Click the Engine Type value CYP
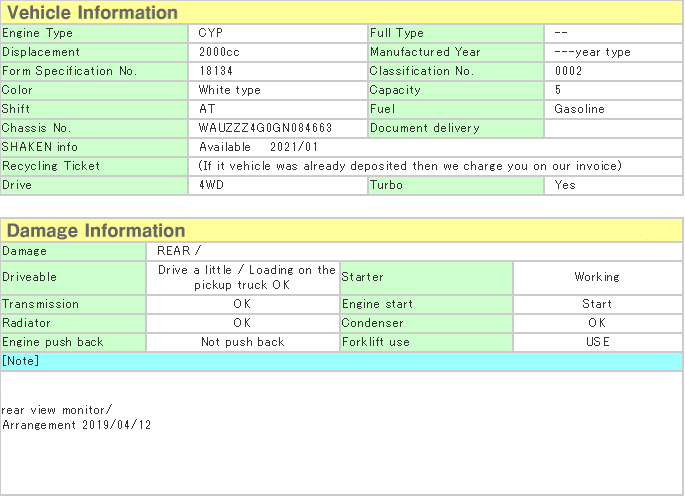Image resolution: width=685 pixels, height=496 pixels. (x=211, y=33)
